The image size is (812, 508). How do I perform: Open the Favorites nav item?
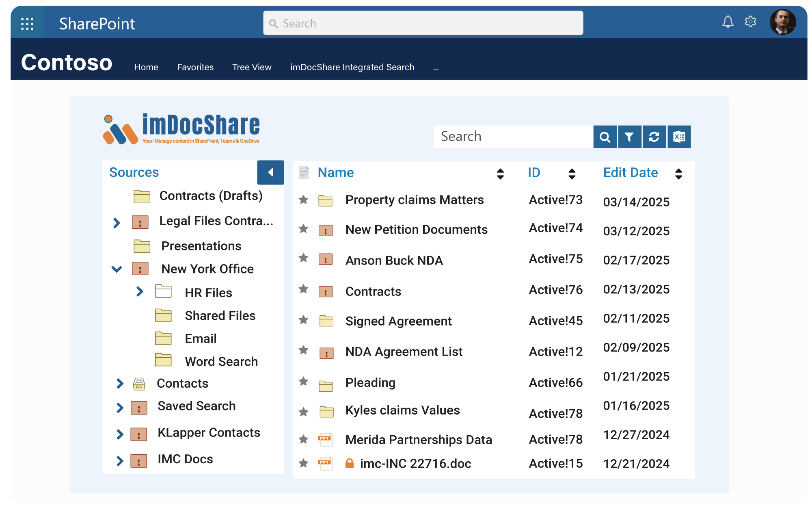(195, 67)
